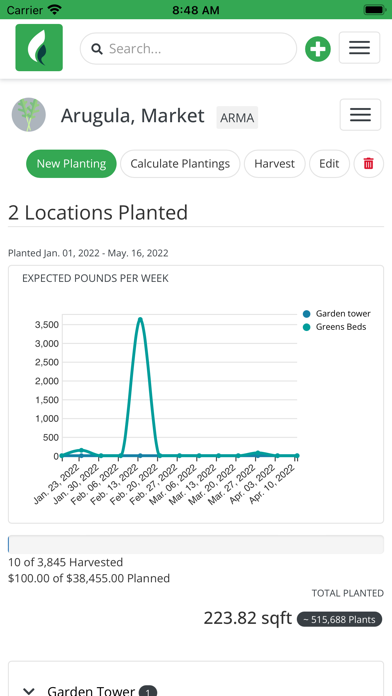The width and height of the screenshot is (392, 696).
Task: Click the Harvest button
Action: tap(274, 164)
